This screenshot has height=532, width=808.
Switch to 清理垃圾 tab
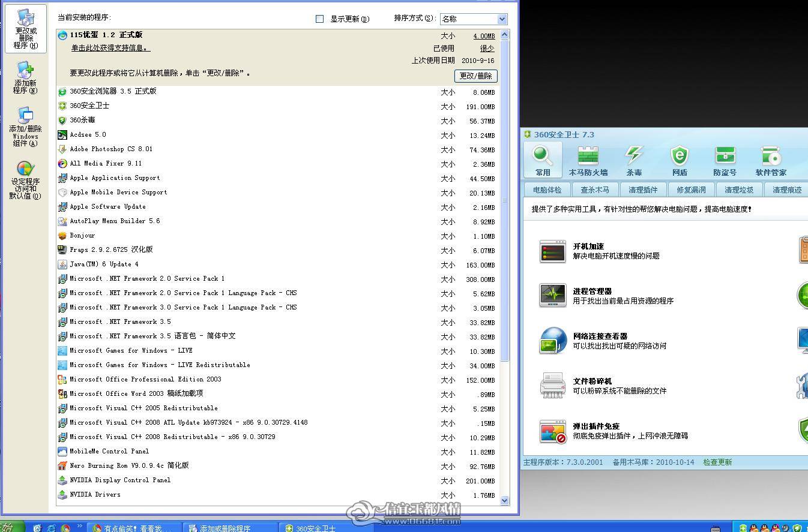coord(739,190)
